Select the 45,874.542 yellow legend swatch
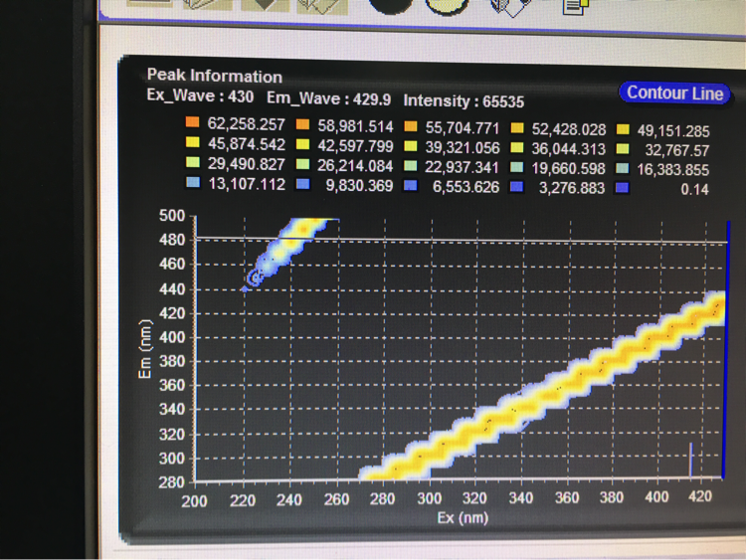This screenshot has height=560, width=746. (x=193, y=142)
